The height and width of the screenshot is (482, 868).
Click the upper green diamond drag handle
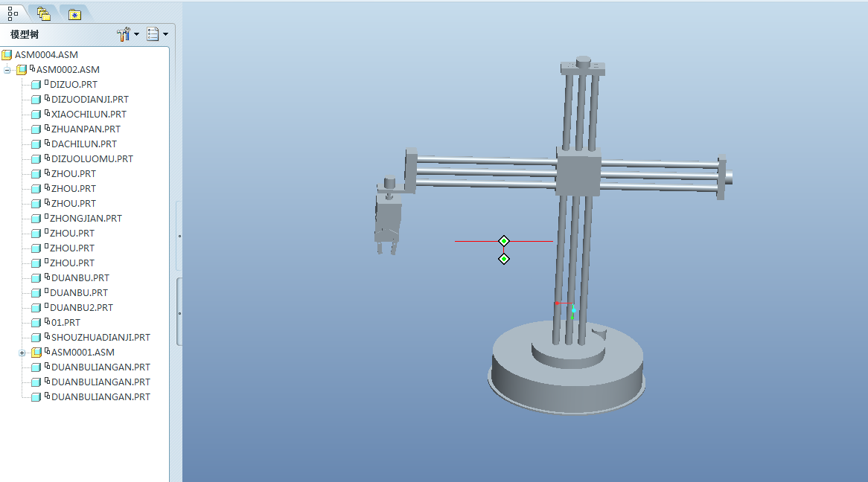point(504,241)
